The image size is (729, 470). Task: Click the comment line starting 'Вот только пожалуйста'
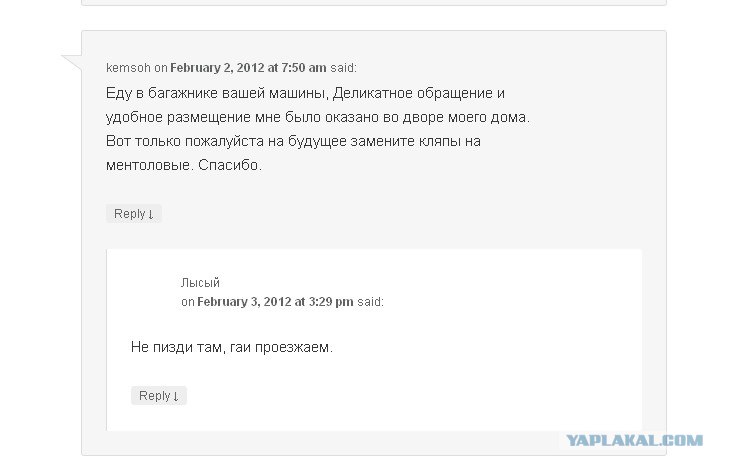(293, 141)
